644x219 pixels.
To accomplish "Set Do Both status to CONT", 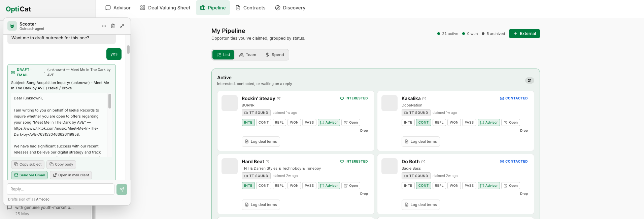I will [423, 186].
